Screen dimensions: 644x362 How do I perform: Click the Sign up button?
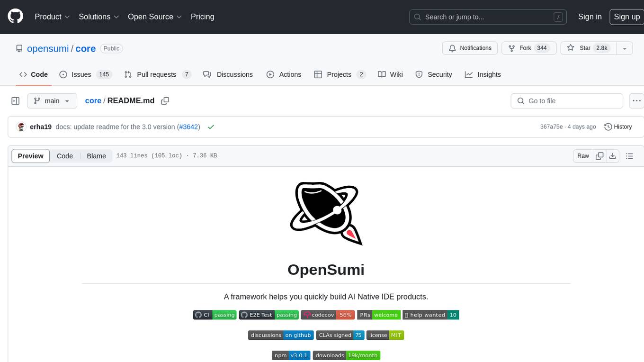626,17
